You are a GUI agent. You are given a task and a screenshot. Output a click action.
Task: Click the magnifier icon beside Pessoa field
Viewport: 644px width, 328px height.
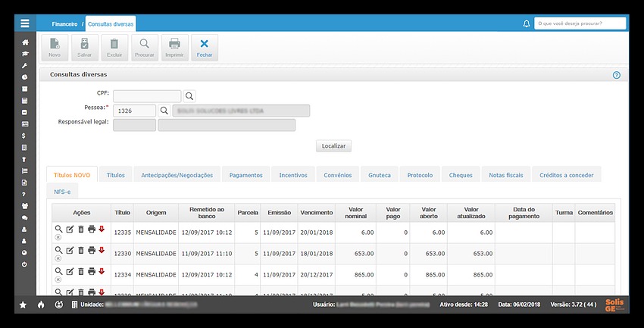tap(164, 111)
